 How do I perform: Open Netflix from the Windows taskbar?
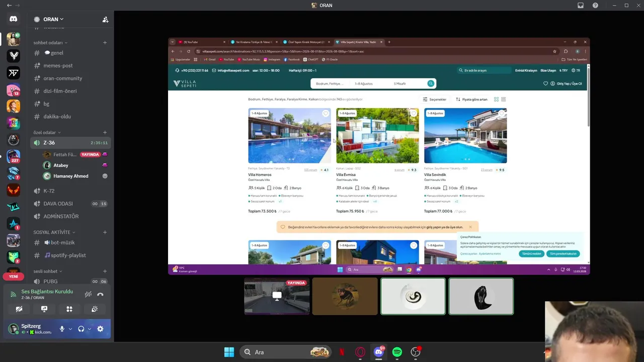coord(342,352)
